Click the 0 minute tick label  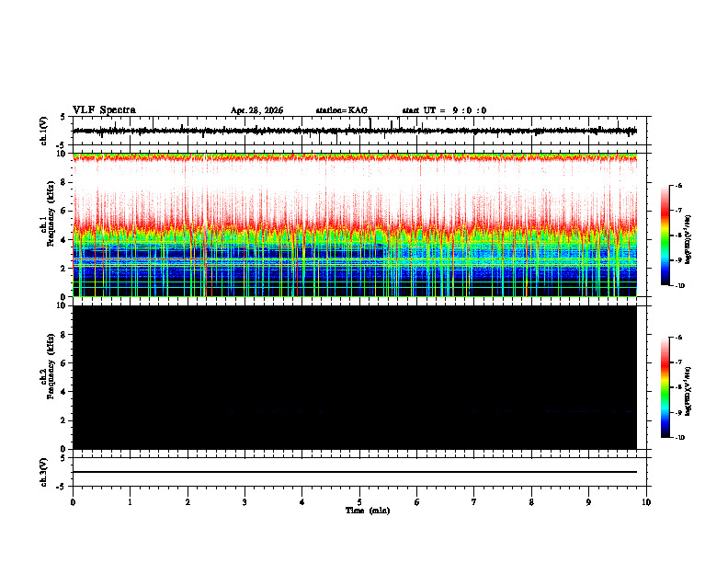pos(73,502)
